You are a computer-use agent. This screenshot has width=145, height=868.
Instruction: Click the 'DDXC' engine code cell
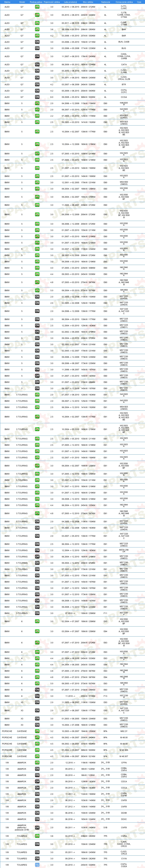[x=124, y=820]
